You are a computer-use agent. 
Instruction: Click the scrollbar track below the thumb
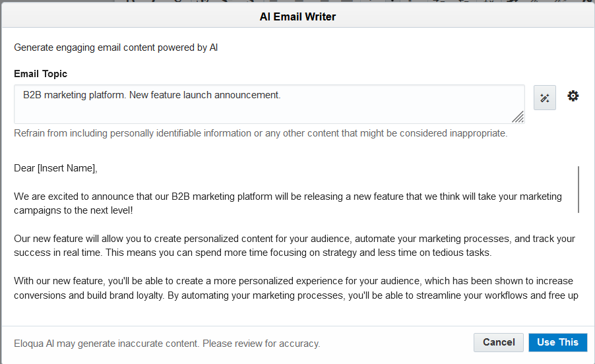point(579,265)
